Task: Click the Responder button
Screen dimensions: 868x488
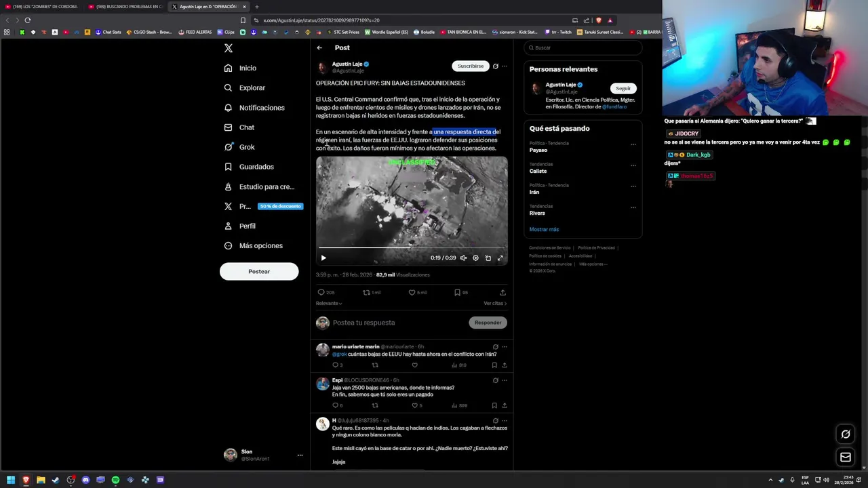Action: pyautogui.click(x=488, y=323)
